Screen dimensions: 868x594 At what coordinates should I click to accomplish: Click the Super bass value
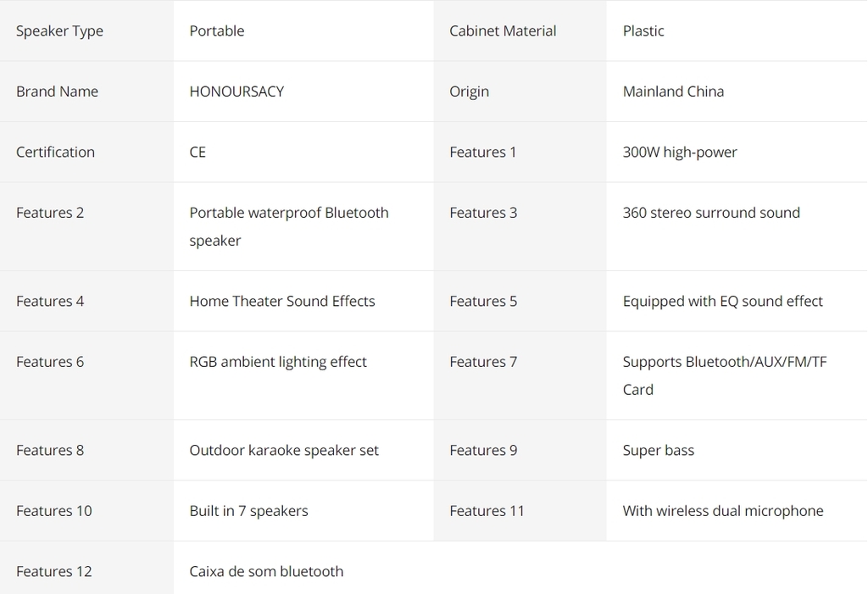658,451
